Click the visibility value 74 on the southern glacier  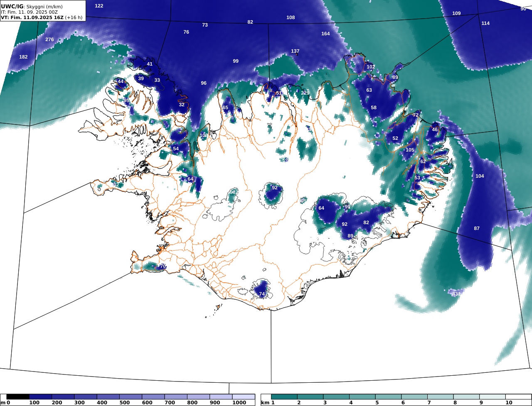(x=262, y=294)
